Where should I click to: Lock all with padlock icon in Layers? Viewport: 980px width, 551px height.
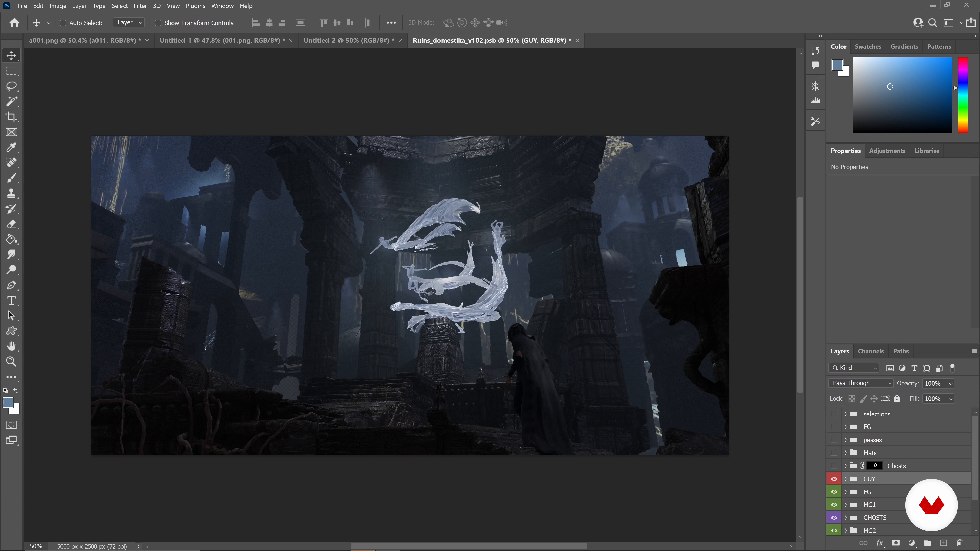pos(897,398)
